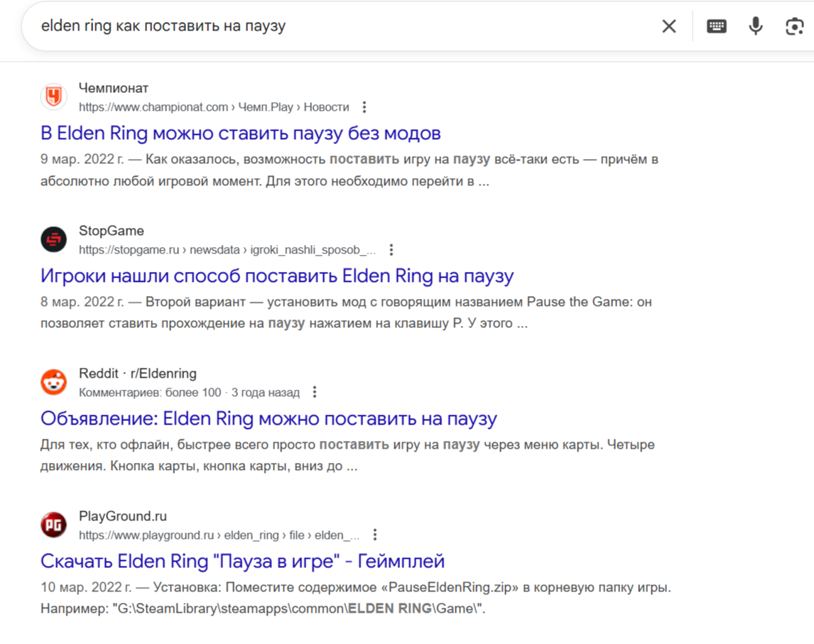The height and width of the screenshot is (644, 814).
Task: Open more options for StopGame result
Action: coord(391,250)
